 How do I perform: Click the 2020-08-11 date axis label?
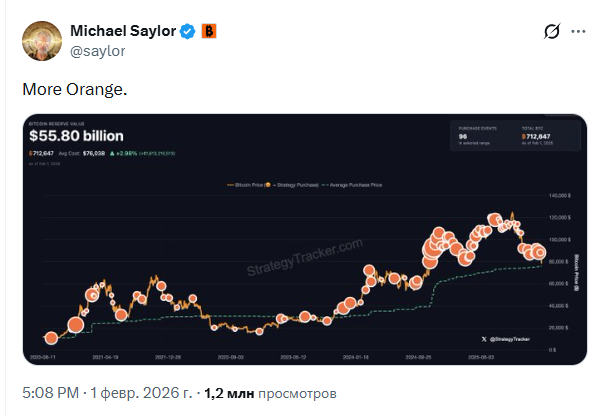(45, 355)
